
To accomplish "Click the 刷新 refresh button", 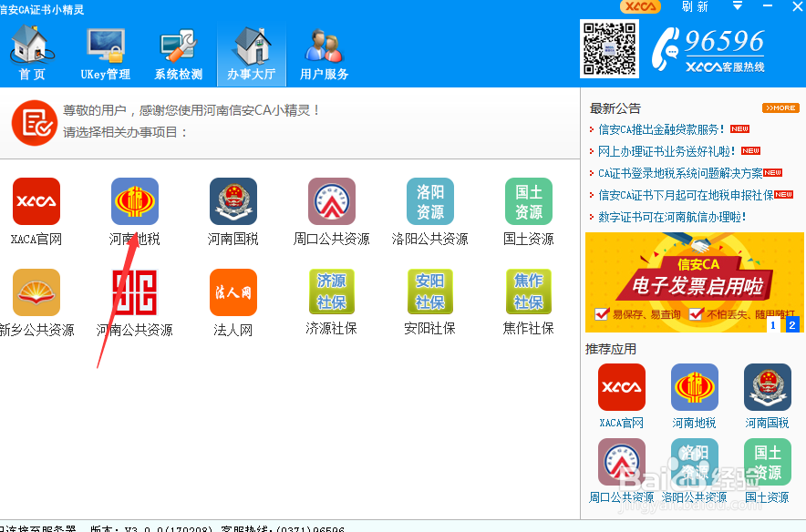I will pyautogui.click(x=695, y=6).
